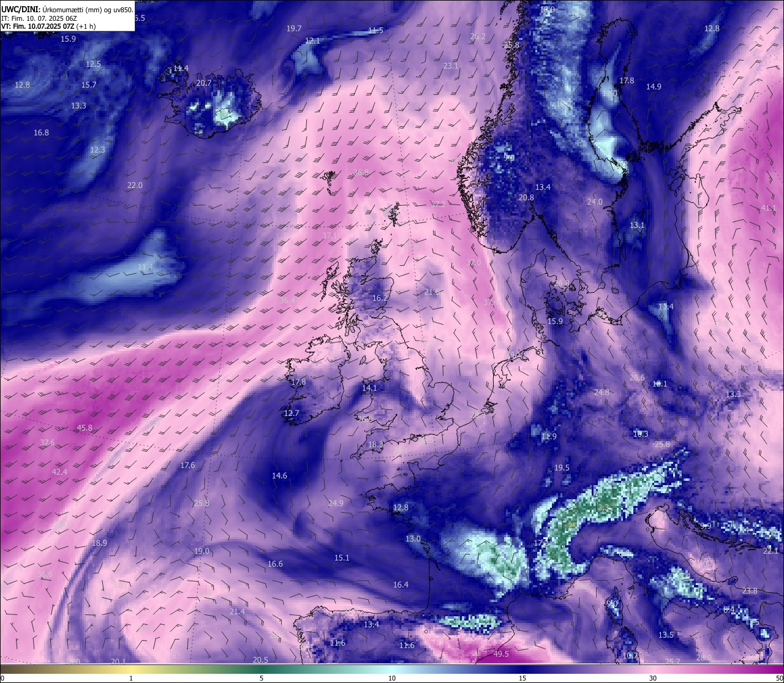Click the 16.8 value label
Screen dimensions: 784x683
(x=41, y=132)
